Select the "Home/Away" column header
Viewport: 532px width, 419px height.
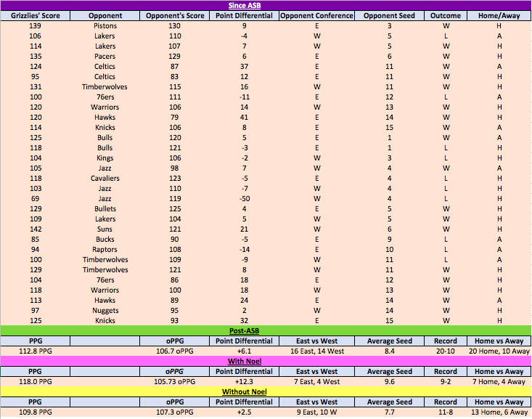tap(499, 16)
